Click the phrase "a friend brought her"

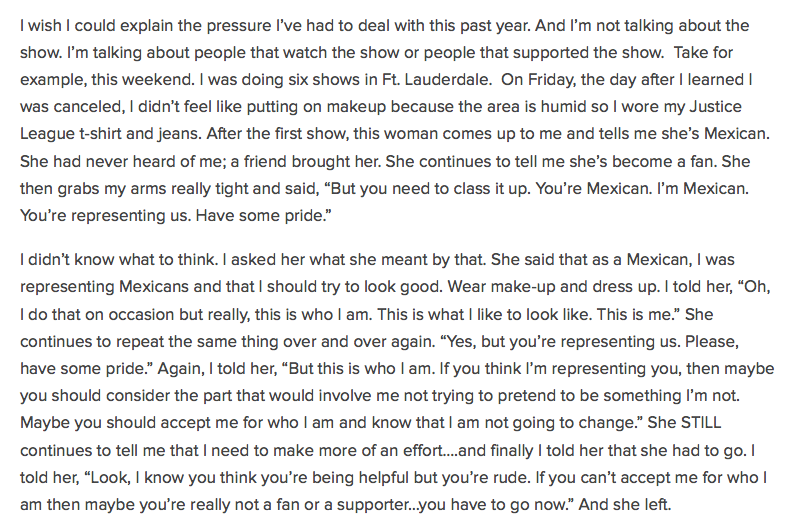(x=305, y=162)
